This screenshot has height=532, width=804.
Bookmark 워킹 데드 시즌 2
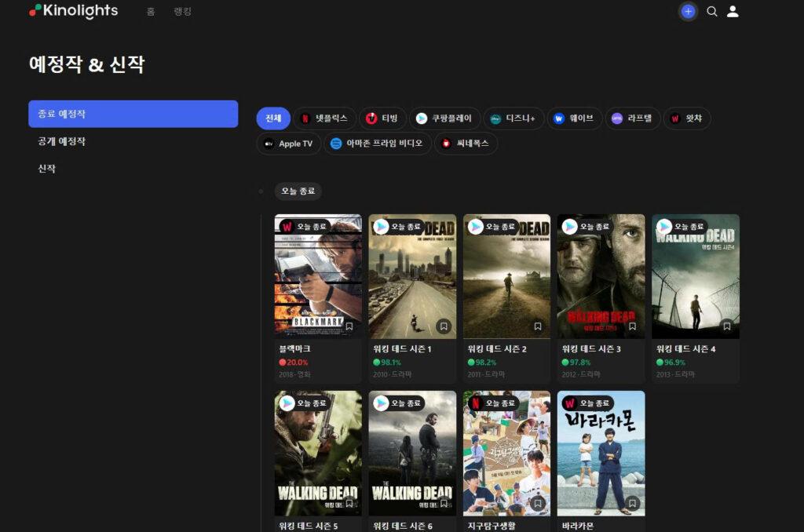(538, 326)
